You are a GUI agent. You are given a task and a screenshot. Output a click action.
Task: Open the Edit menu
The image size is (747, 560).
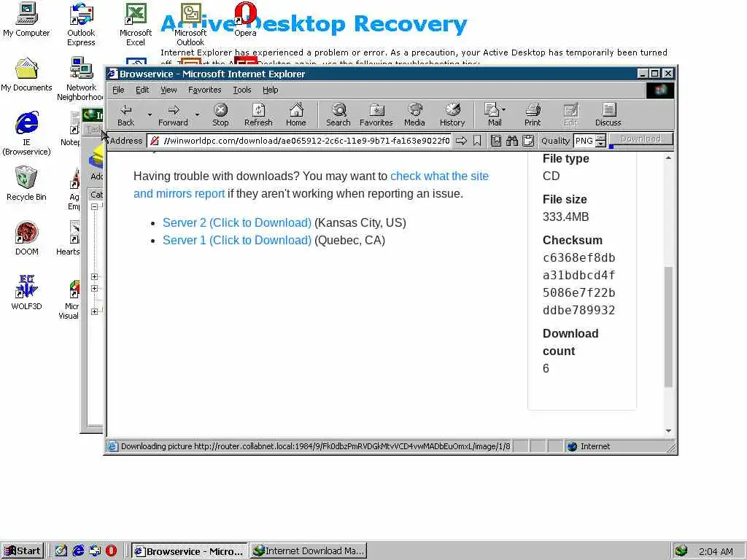point(142,90)
